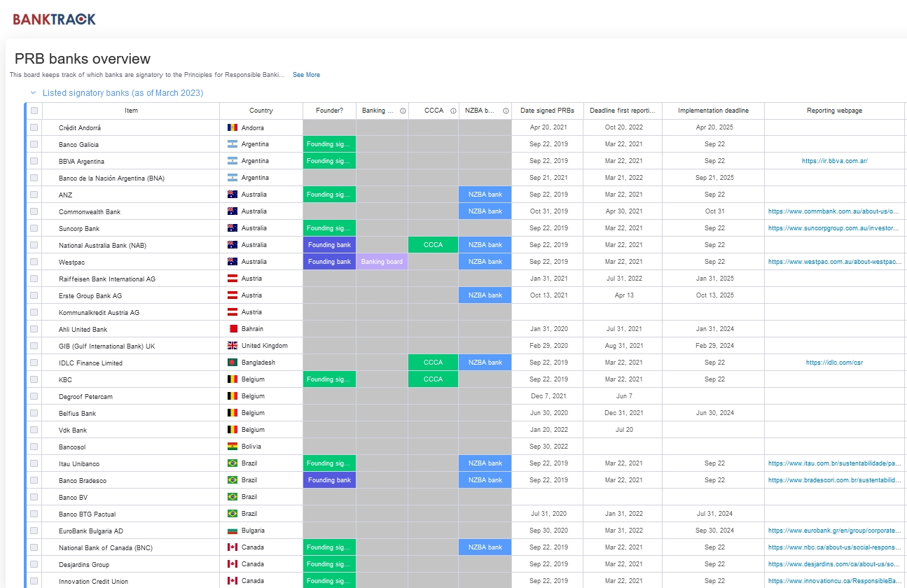The height and width of the screenshot is (588, 907).
Task: Open the ir.bbva.com.ar link
Action: (835, 161)
